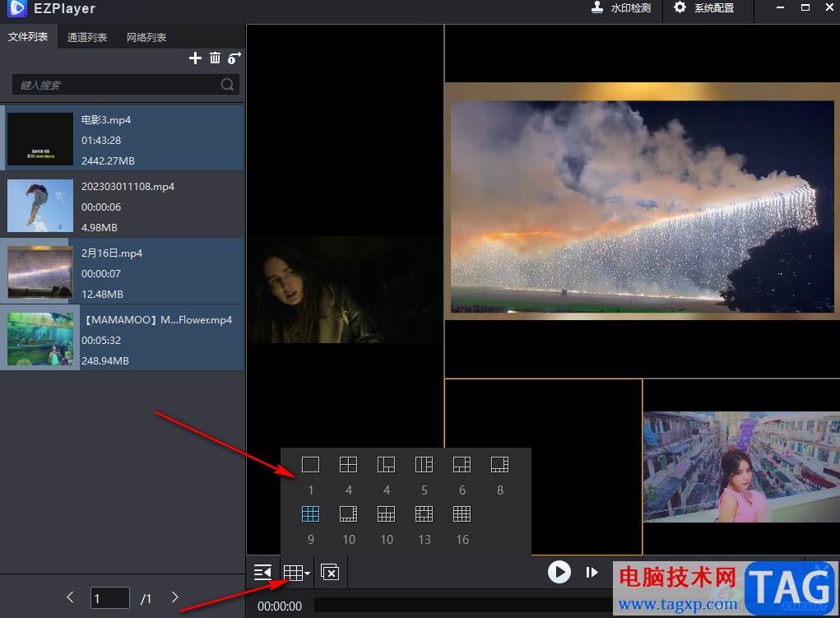The height and width of the screenshot is (618, 840).
Task: Select the single-window layout icon
Action: [x=310, y=465]
